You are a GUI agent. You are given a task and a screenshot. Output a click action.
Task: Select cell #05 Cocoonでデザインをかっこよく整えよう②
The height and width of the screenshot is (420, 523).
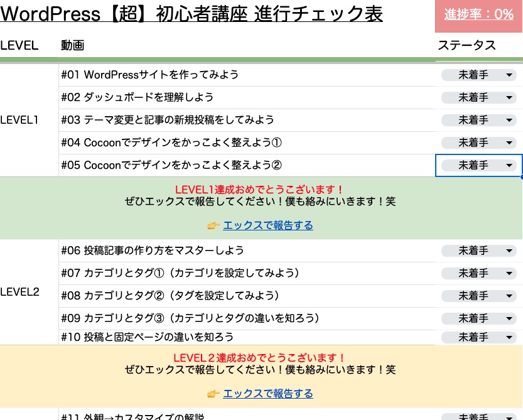[x=247, y=165]
